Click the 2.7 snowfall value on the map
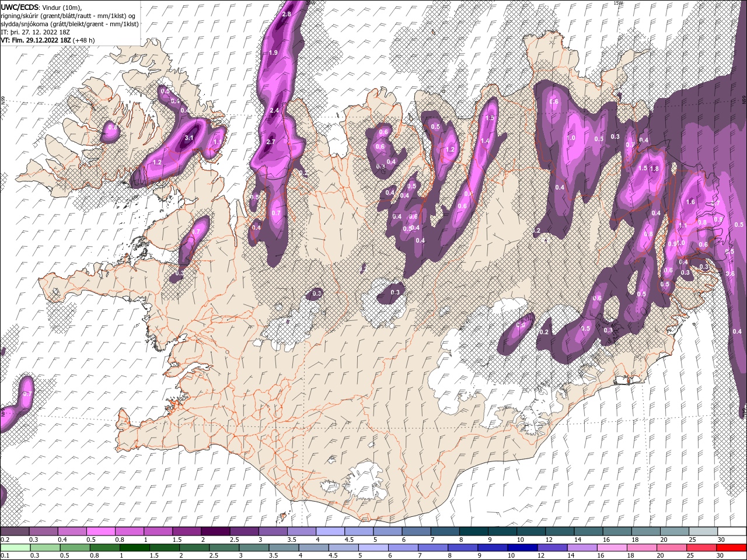The height and width of the screenshot is (560, 747). (270, 142)
